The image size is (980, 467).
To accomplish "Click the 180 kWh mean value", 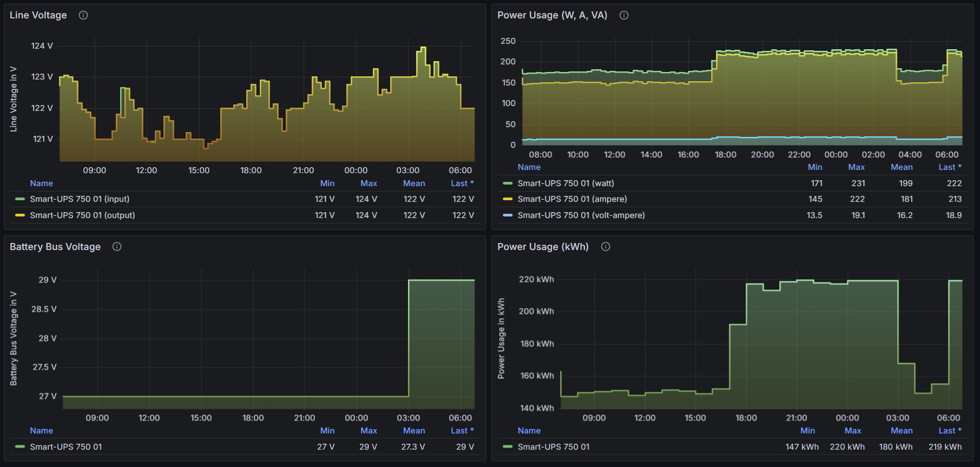I will (896, 447).
